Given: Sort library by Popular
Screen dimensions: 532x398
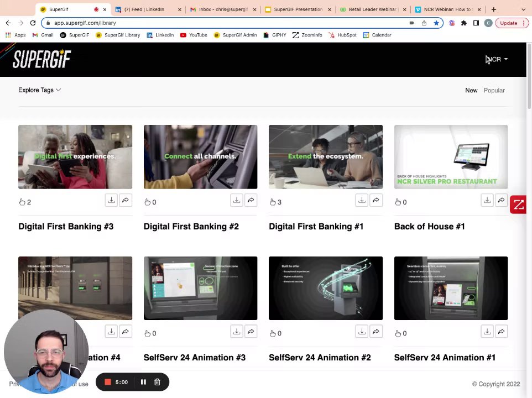Looking at the screenshot, I should [494, 91].
